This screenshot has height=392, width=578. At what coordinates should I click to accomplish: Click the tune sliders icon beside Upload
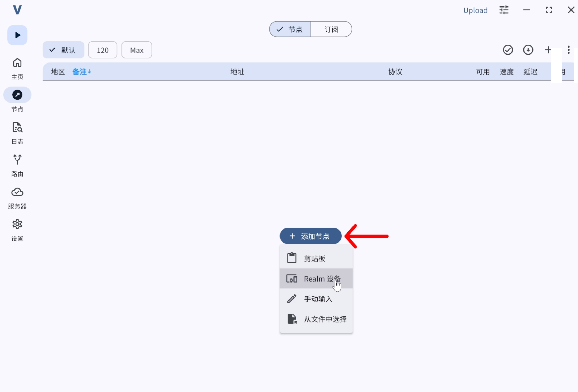pos(504,10)
